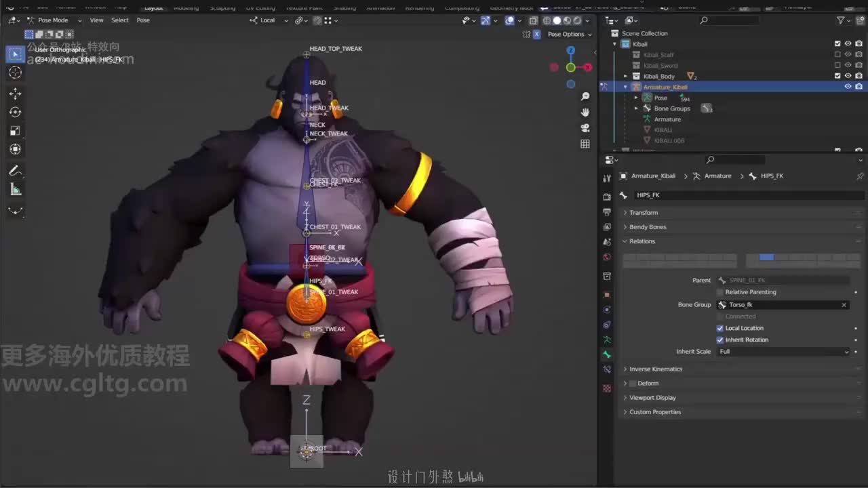Activate the Transform tool in the toolbar
The height and width of the screenshot is (488, 868).
[x=16, y=148]
